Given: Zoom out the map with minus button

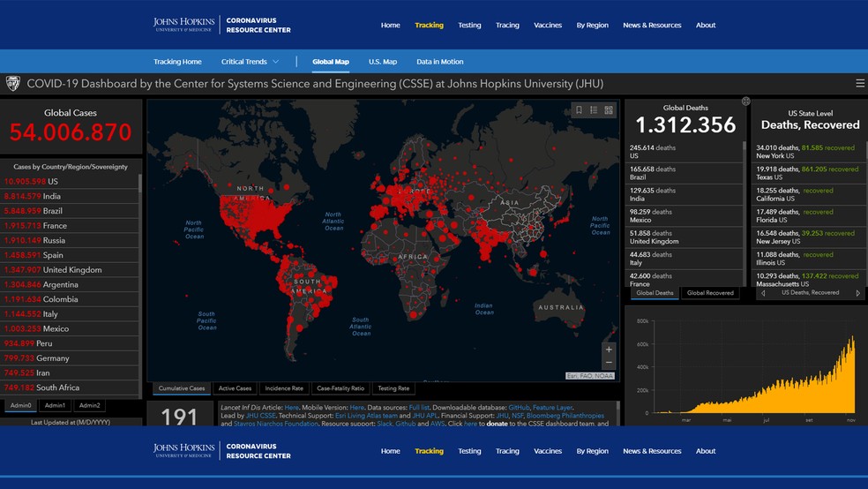Looking at the screenshot, I should tap(609, 363).
